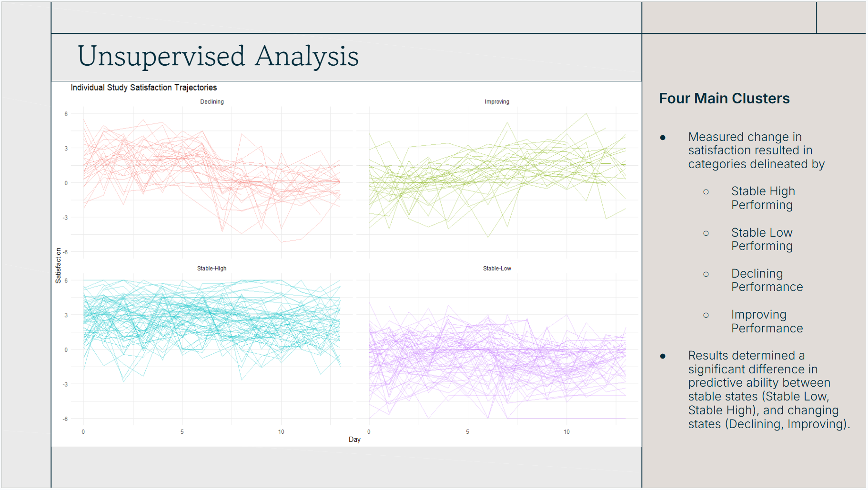
Task: Click the red Declining trajectories plot
Action: (212, 181)
